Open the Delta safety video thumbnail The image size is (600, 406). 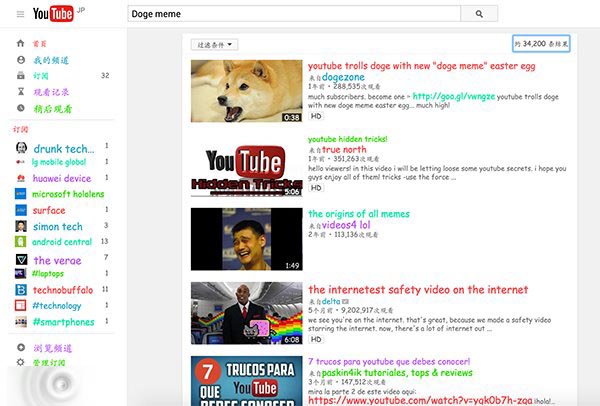[246, 313]
